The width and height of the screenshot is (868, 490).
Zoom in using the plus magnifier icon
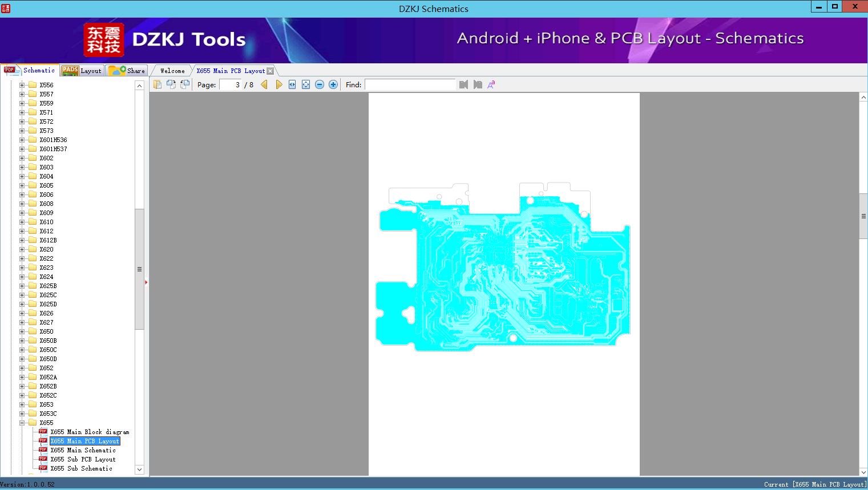pyautogui.click(x=333, y=84)
